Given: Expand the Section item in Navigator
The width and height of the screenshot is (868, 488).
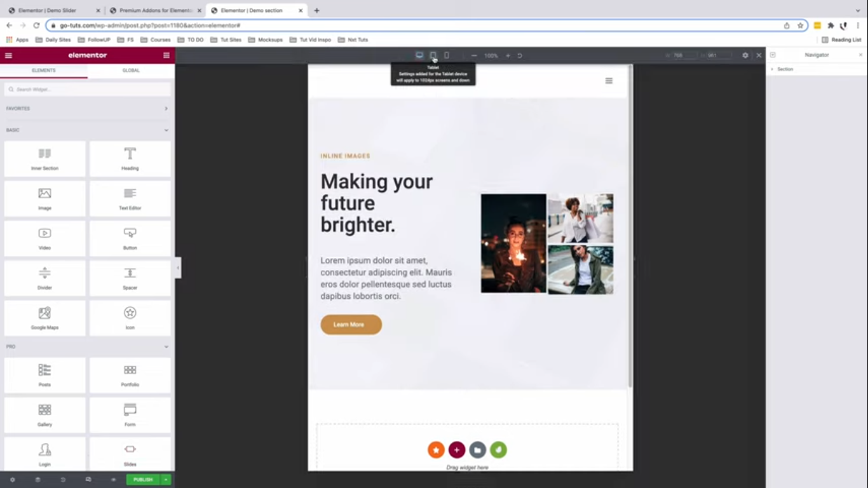Looking at the screenshot, I should tap(772, 69).
